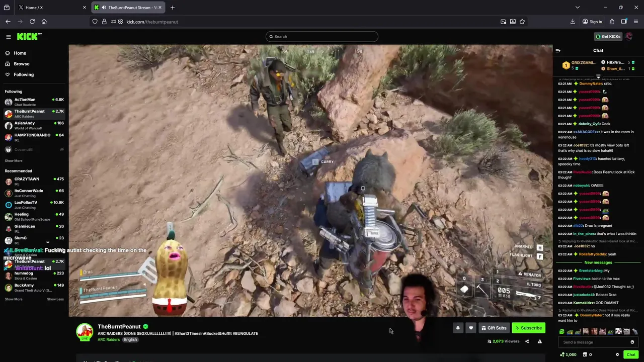Expand Recommended list with Show More
The width and height of the screenshot is (644, 362).
pyautogui.click(x=14, y=299)
